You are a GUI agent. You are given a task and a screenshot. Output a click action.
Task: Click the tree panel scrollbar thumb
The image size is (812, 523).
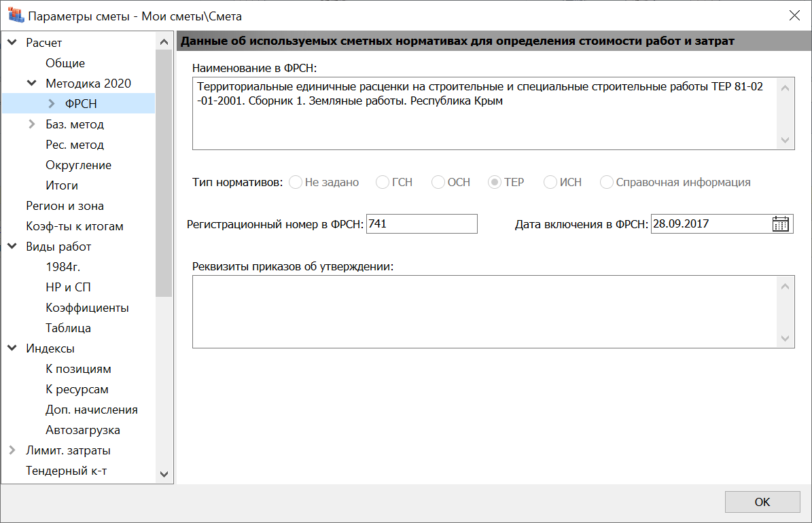click(x=164, y=173)
